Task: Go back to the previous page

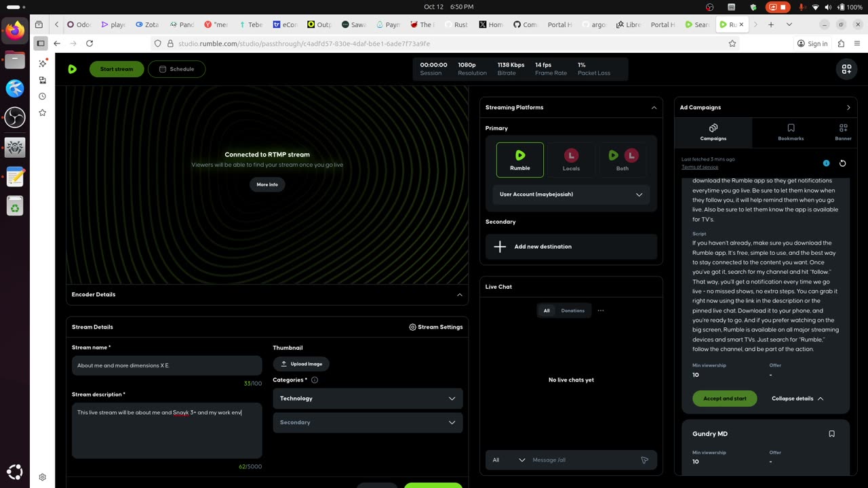Action: [x=57, y=43]
